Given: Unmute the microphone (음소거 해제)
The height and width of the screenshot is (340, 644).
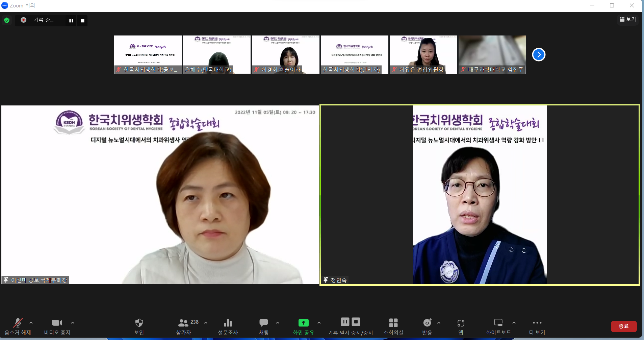Looking at the screenshot, I should (x=18, y=323).
